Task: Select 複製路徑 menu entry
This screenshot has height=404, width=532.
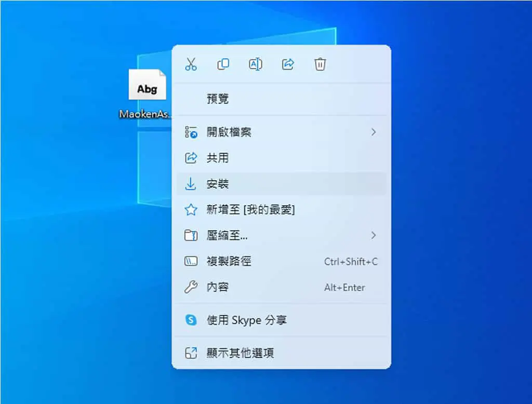Action: click(281, 261)
